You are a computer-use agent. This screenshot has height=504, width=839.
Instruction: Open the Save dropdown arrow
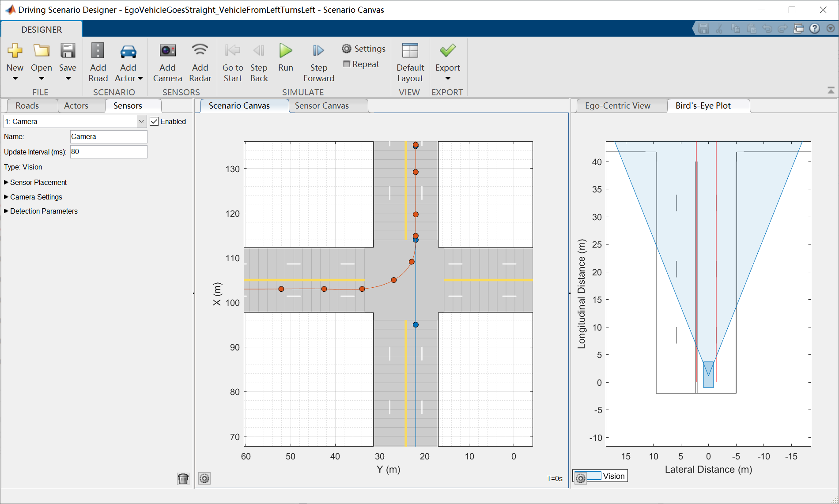coord(68,79)
